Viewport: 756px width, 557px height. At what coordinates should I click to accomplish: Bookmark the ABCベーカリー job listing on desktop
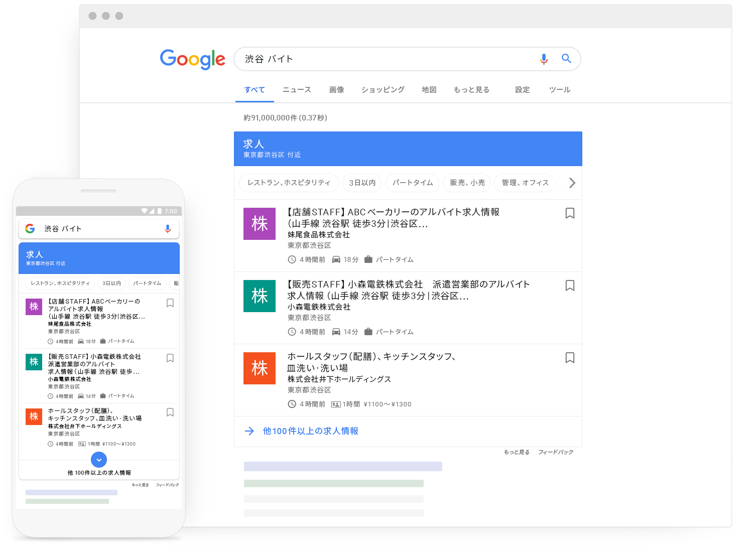[x=570, y=213]
